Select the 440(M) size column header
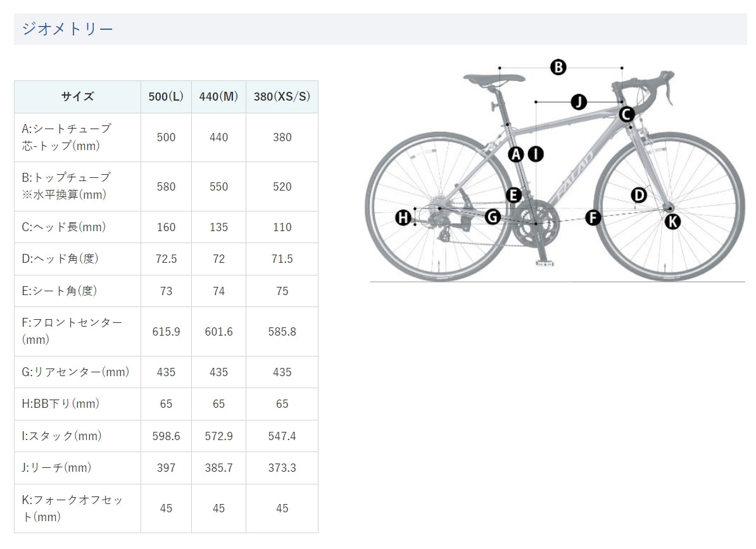 (218, 97)
